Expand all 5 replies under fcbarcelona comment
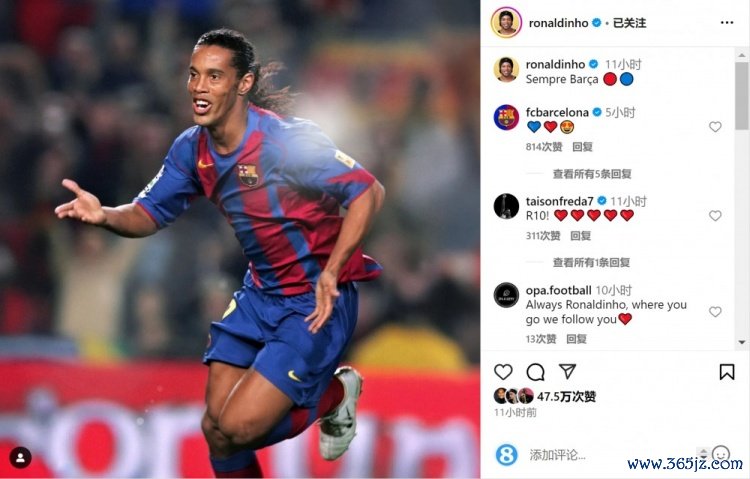 tap(592, 174)
